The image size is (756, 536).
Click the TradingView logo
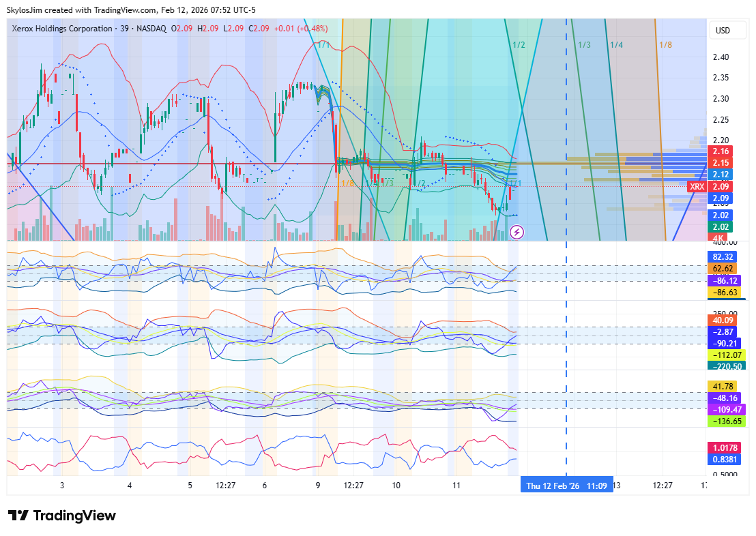(62, 516)
